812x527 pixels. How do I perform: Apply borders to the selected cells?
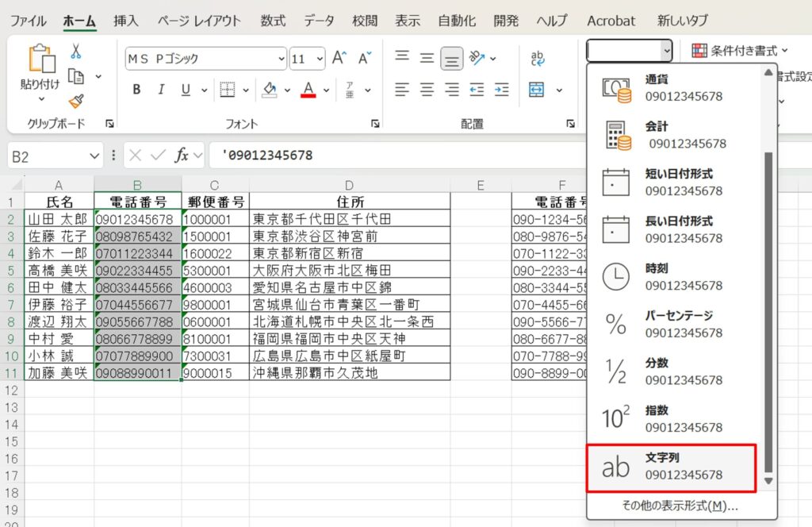[228, 90]
